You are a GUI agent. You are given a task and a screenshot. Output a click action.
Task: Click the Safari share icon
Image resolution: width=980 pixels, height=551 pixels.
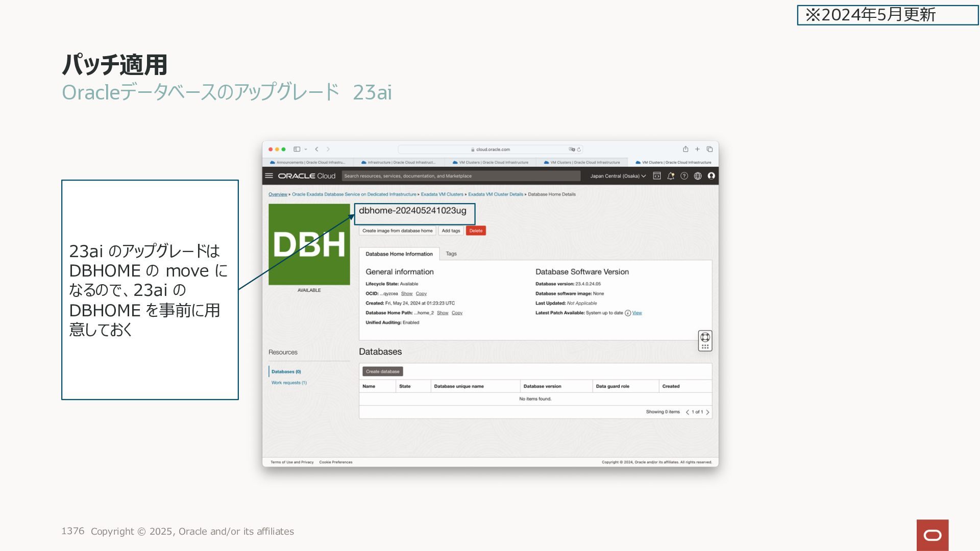click(x=685, y=149)
